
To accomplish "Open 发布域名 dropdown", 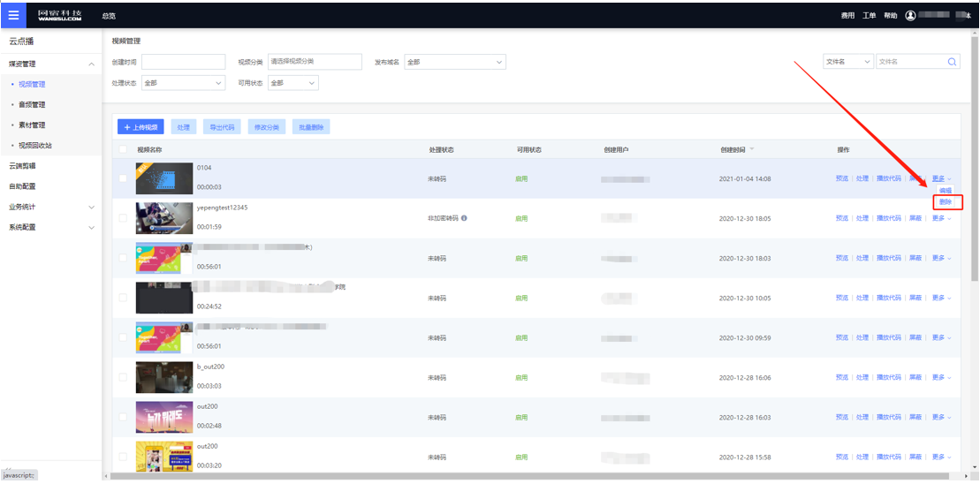I will [454, 62].
